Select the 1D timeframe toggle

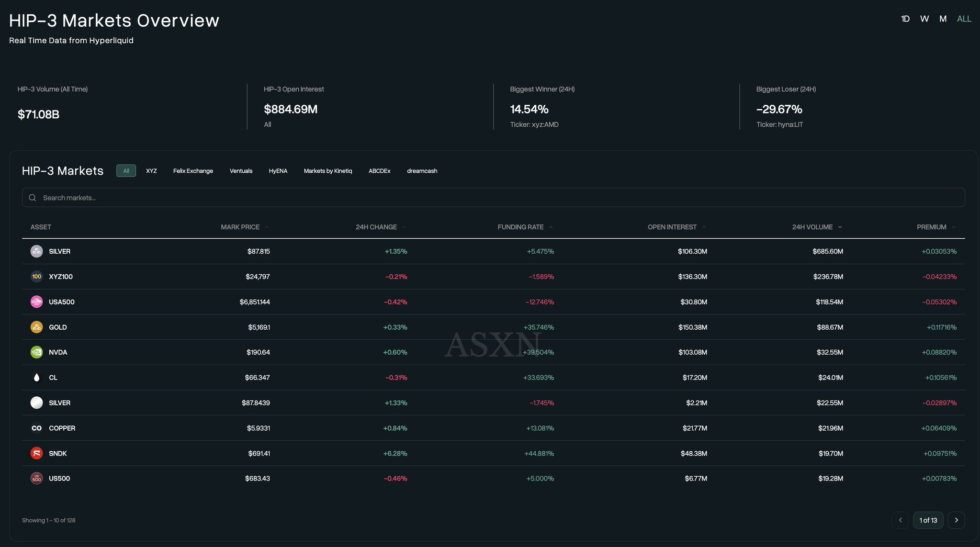[x=905, y=19]
